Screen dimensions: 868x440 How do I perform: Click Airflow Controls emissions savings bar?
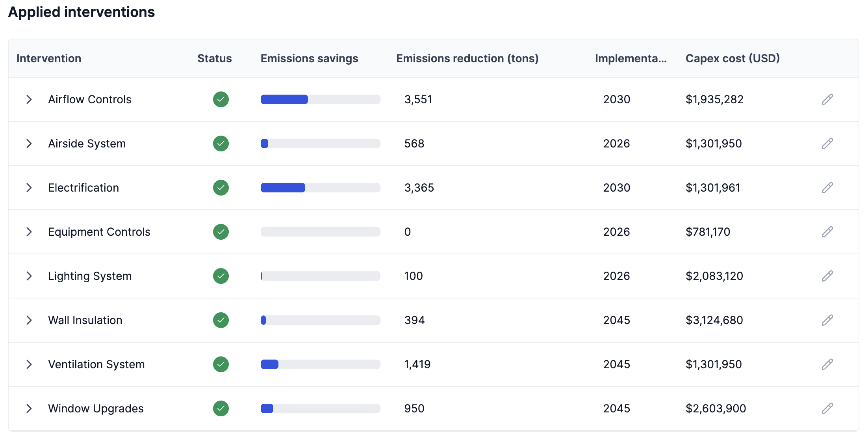320,99
